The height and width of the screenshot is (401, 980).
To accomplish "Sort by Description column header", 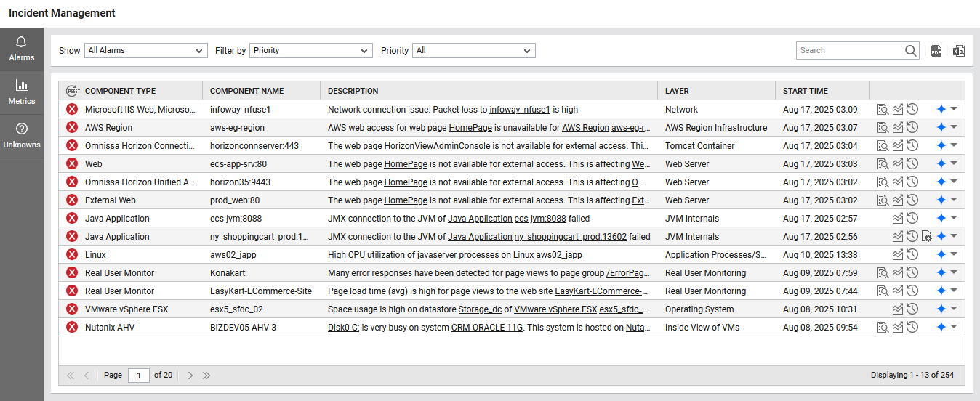I will pos(353,92).
